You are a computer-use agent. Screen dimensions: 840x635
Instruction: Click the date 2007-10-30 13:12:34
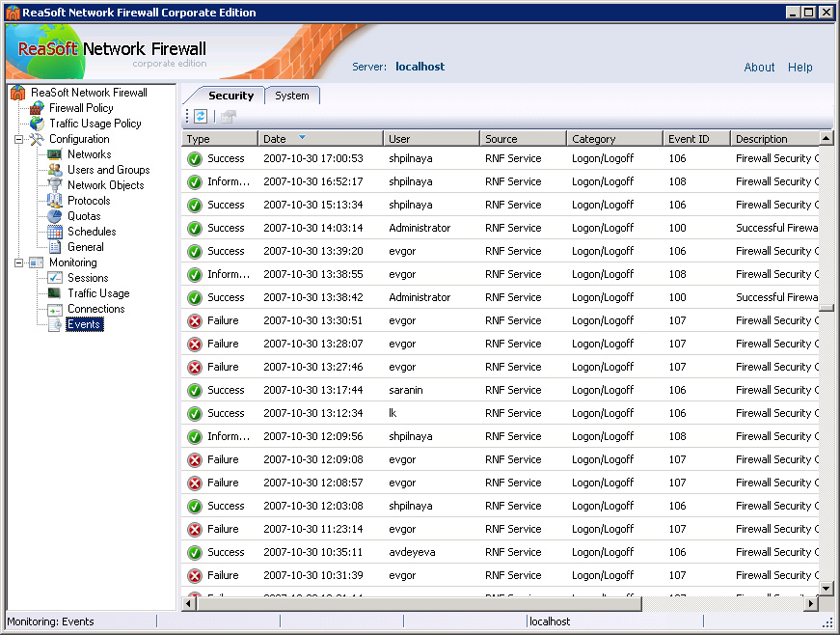(x=312, y=413)
